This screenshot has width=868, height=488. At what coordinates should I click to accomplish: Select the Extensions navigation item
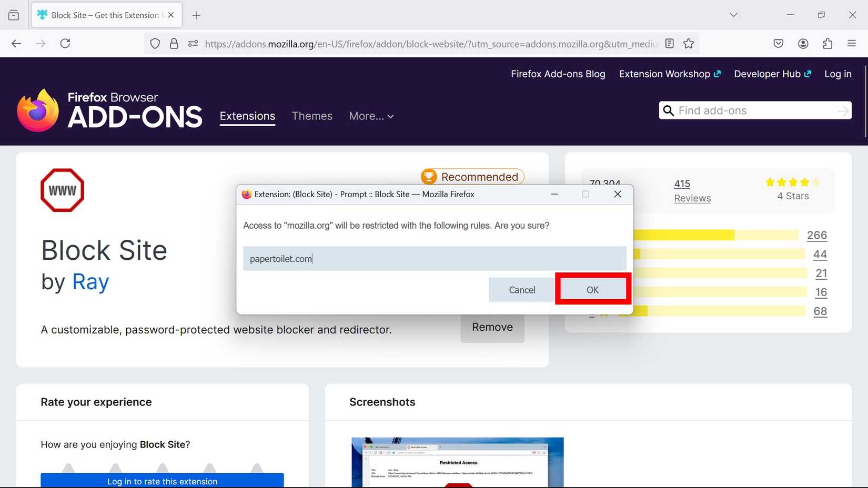[x=247, y=116]
